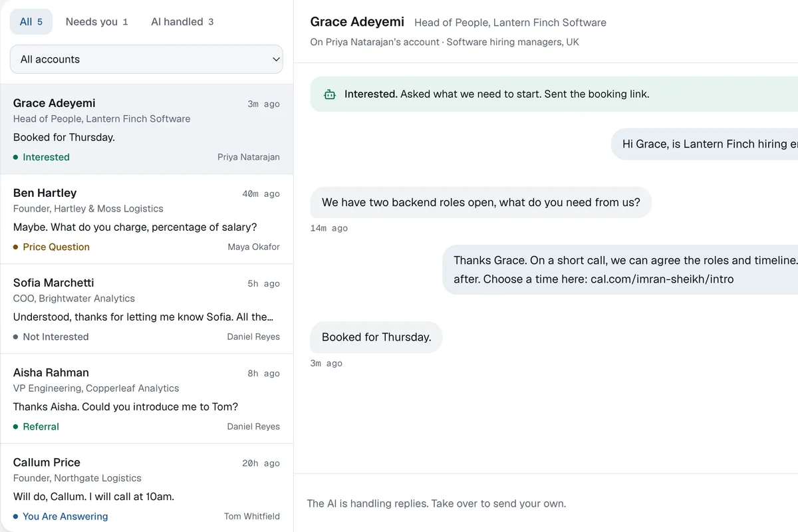Click the Referral status label

pos(36,426)
